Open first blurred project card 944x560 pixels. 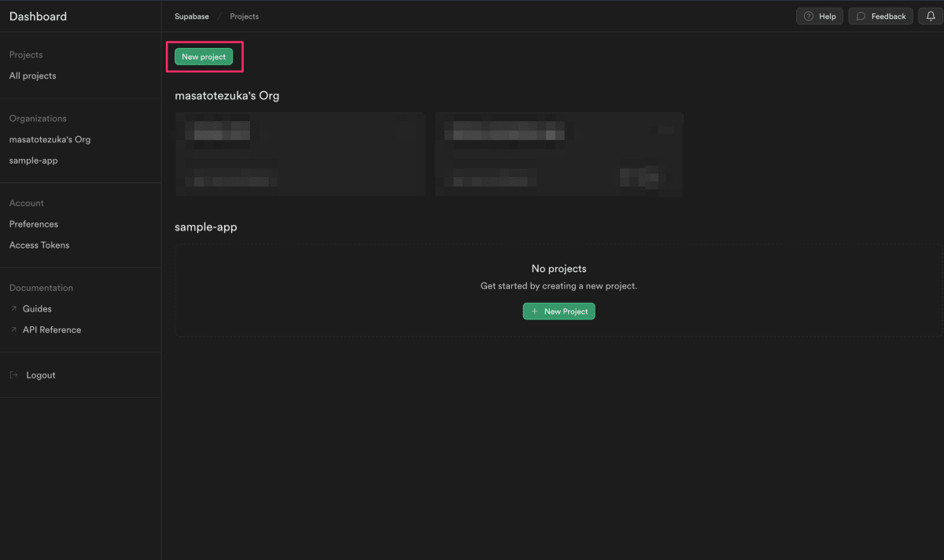click(300, 154)
